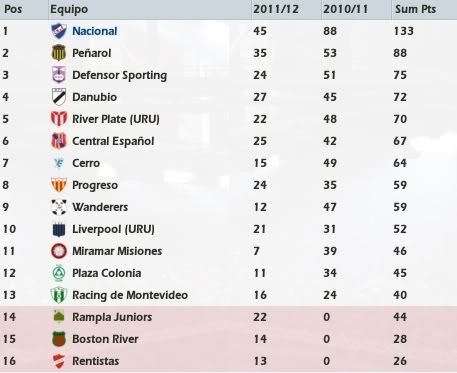This screenshot has height=373, width=457.
Task: Select the Rampla Juniors relegation row
Action: [x=228, y=317]
